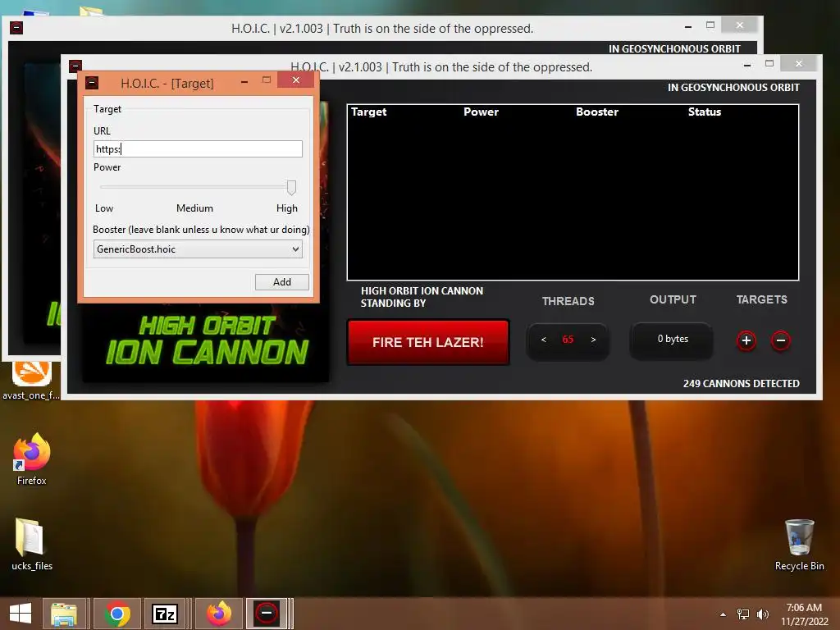This screenshot has height=630, width=840.
Task: Select the ucks_files folder on desktop
Action: (32, 545)
